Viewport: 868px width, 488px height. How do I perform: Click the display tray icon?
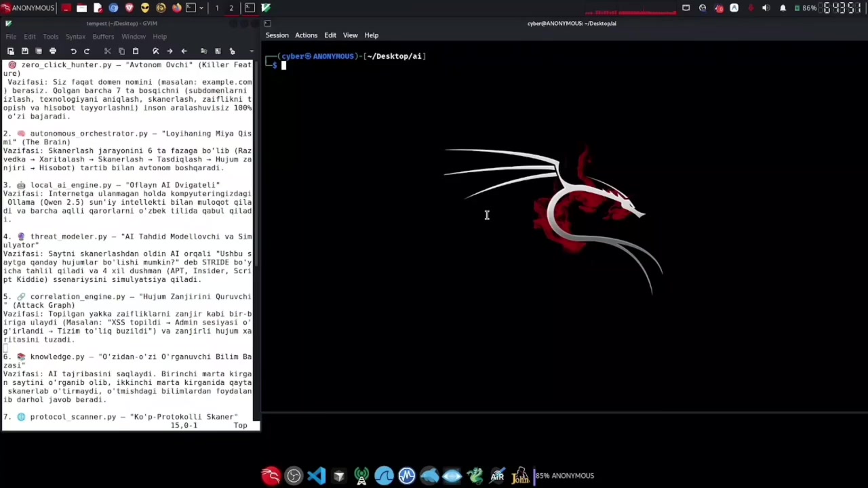(x=686, y=8)
